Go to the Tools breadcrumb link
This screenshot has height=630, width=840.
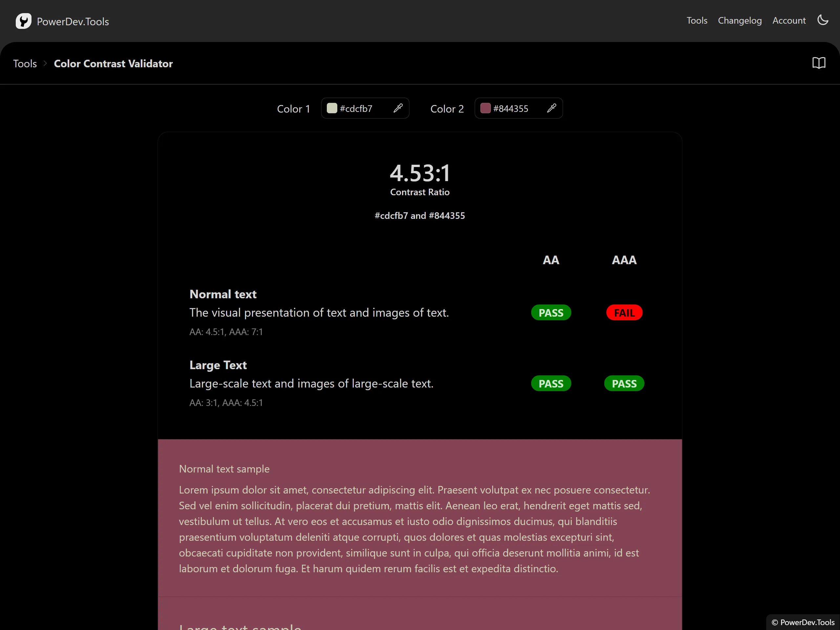pos(25,64)
